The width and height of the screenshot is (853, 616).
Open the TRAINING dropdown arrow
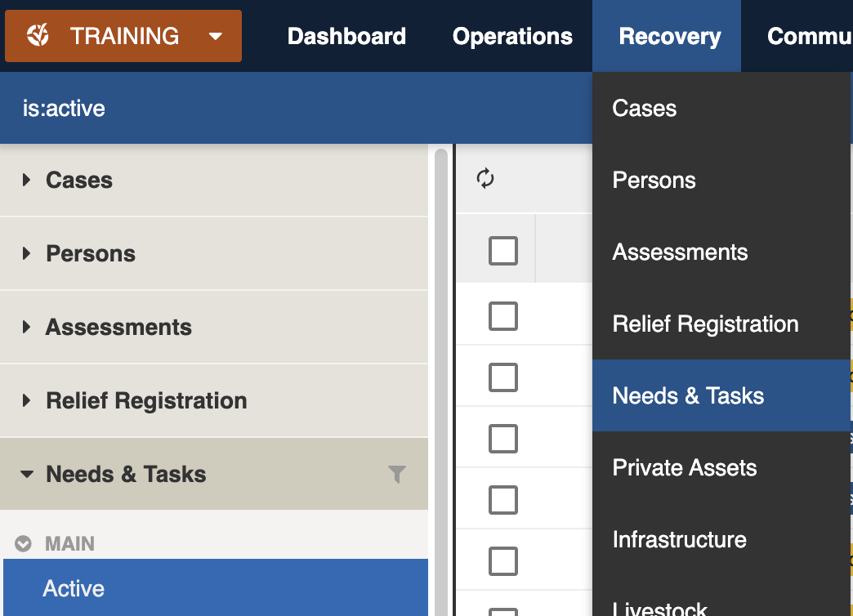click(216, 36)
